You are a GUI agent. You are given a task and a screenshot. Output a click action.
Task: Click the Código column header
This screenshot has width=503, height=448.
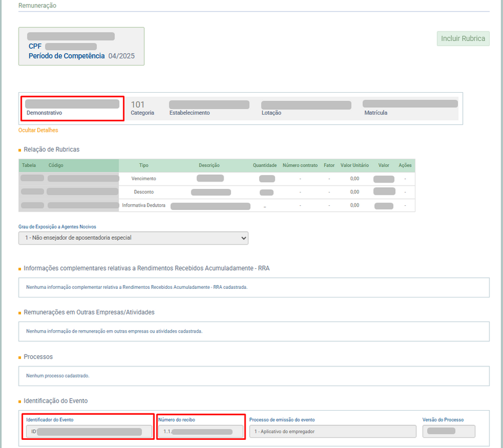[56, 166]
